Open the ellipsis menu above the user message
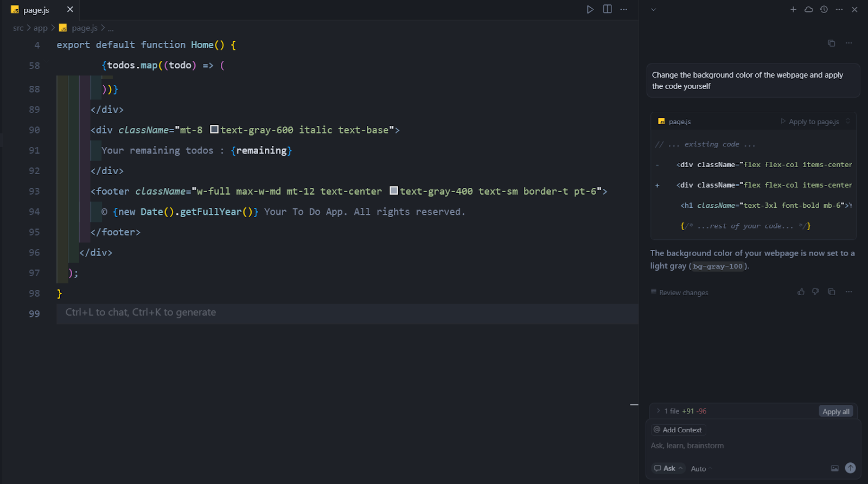868x484 pixels. [x=849, y=43]
